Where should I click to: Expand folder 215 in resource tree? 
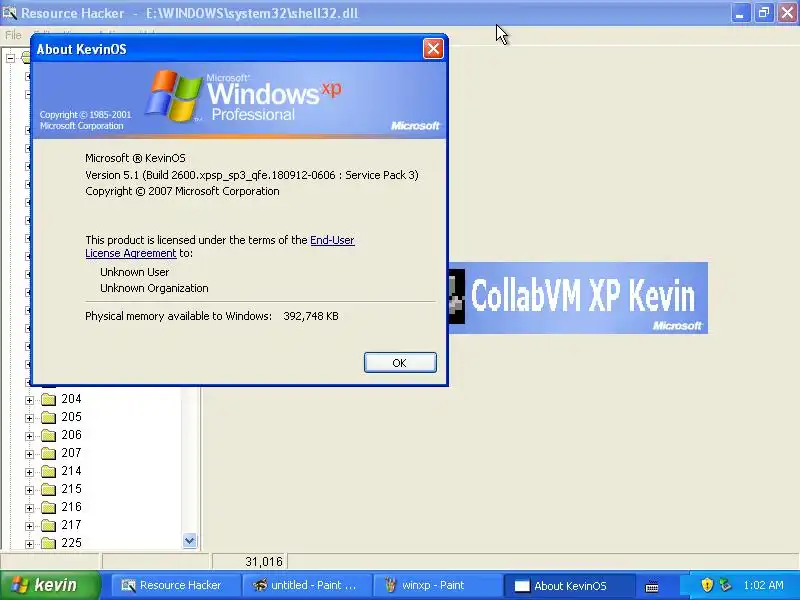point(30,490)
